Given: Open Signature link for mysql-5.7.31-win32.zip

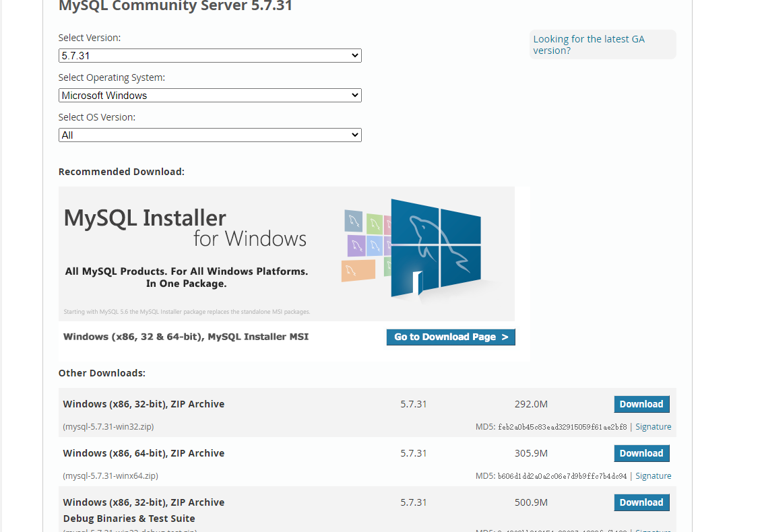Looking at the screenshot, I should pos(653,426).
